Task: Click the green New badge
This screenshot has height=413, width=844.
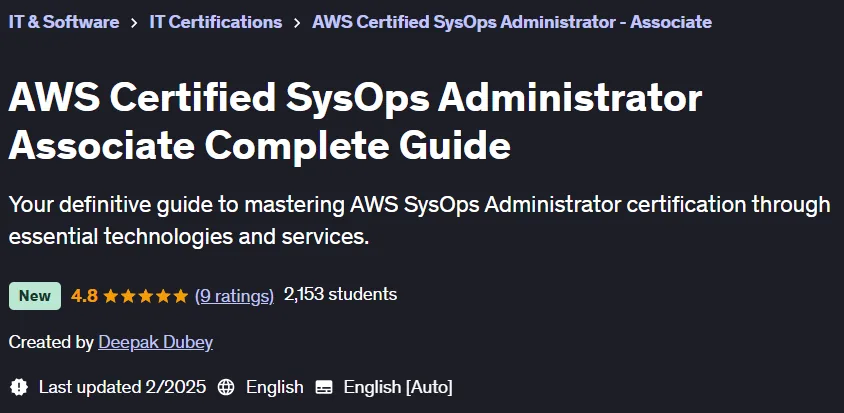Action: tap(35, 296)
